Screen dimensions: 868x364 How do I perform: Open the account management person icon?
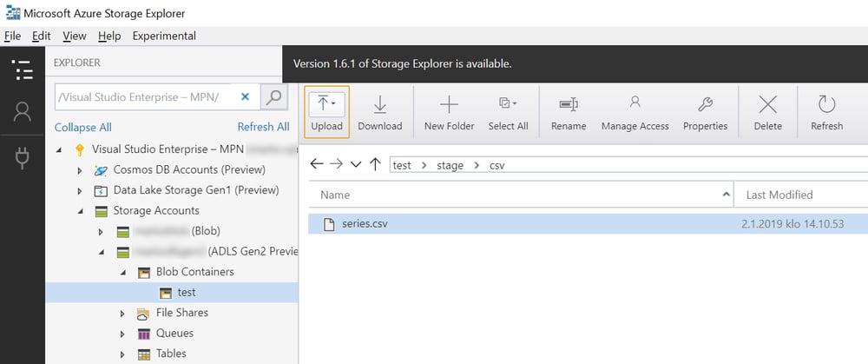[x=23, y=112]
